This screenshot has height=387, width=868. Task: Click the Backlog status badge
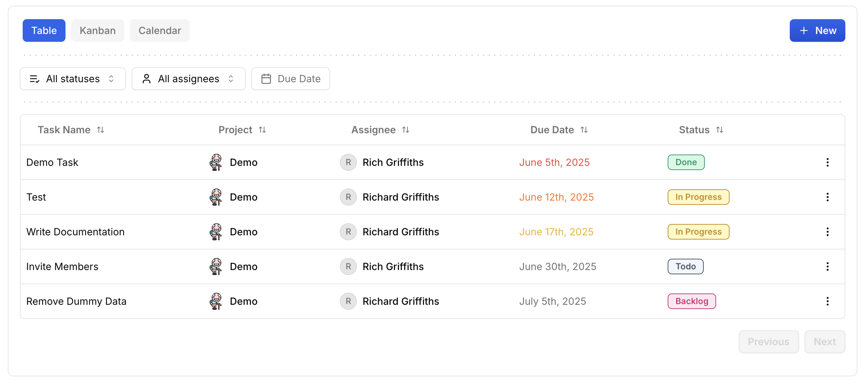(x=692, y=301)
